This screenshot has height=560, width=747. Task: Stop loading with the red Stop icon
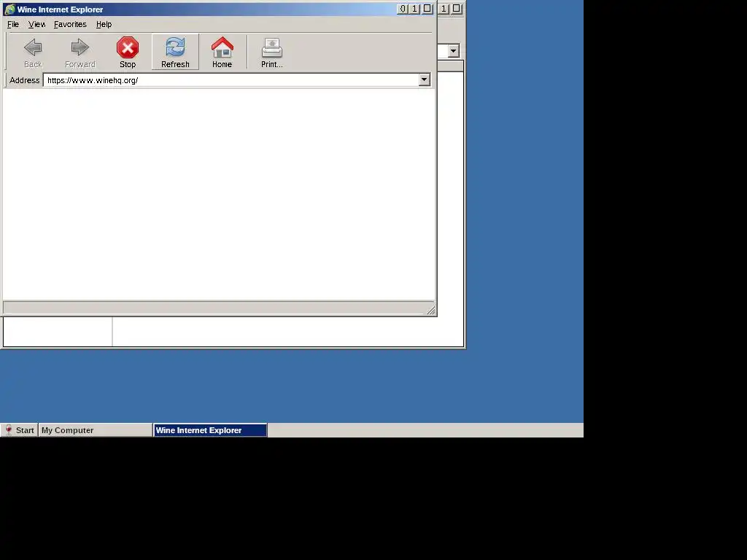coord(128,52)
